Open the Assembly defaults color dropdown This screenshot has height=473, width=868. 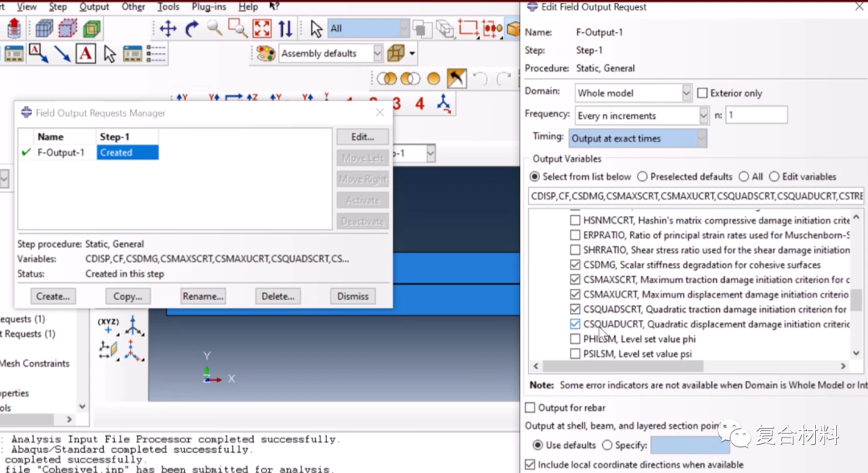330,53
